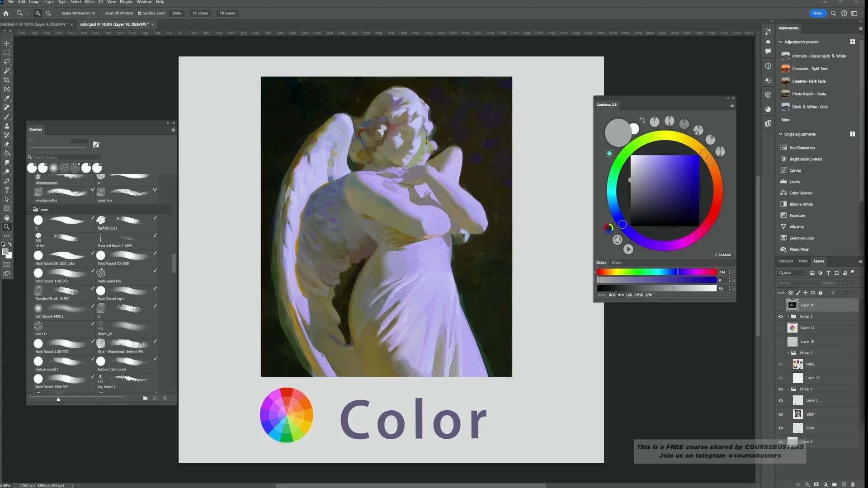Select the Rectangular Marquee tool
The image size is (868, 488).
7,52
